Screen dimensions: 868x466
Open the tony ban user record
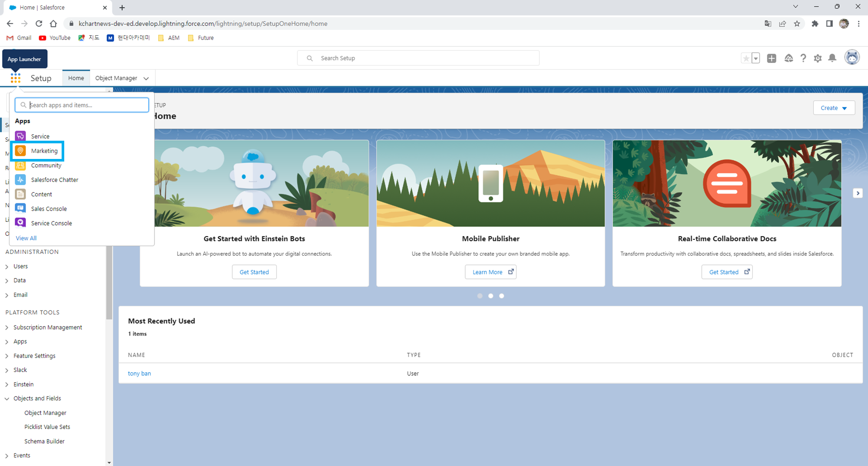139,373
